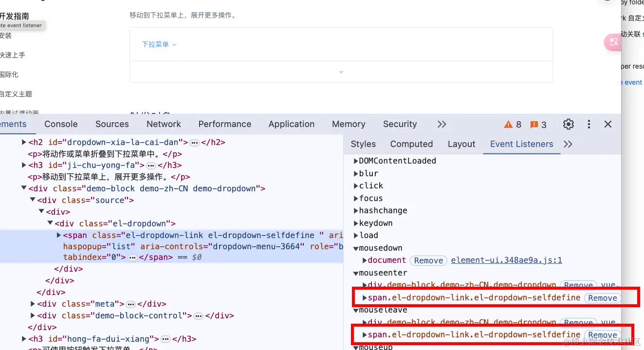Remove the document mousedown listener
Screen dimensions: 644x350
pyautogui.click(x=428, y=260)
